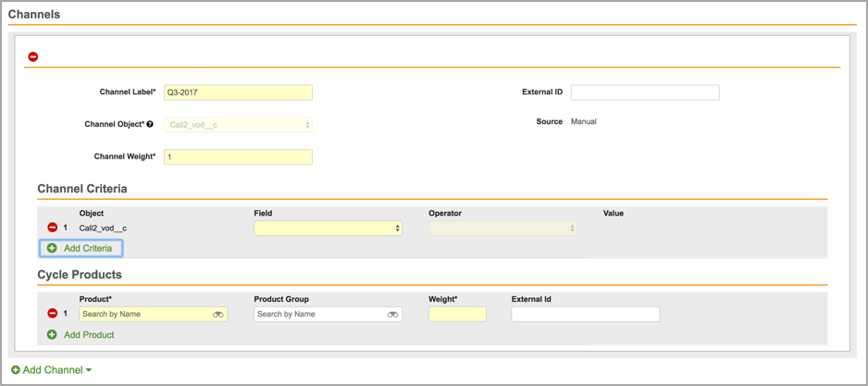
Task: Focus the Channel Label field
Action: [238, 93]
